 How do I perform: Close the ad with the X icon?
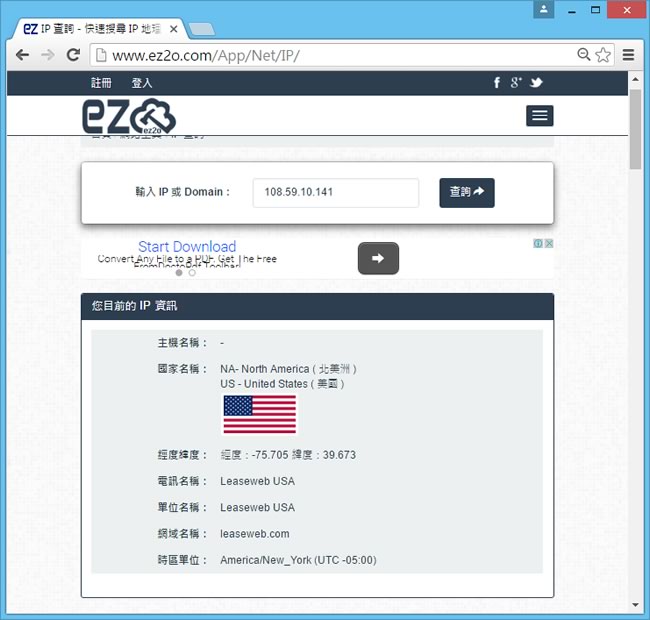[x=548, y=243]
